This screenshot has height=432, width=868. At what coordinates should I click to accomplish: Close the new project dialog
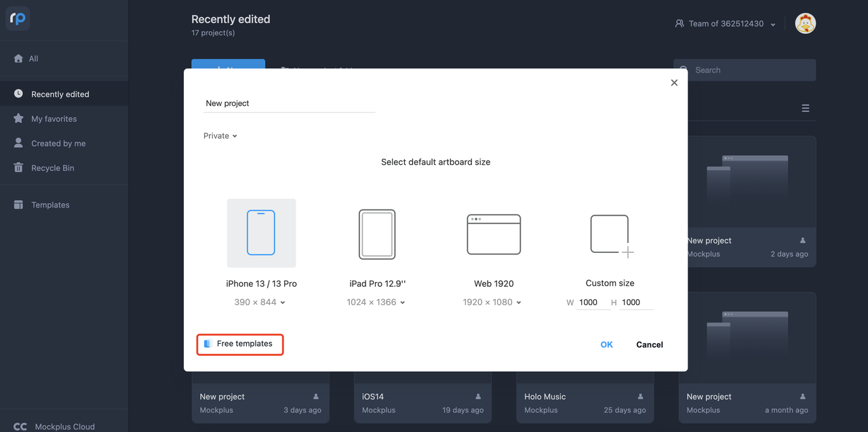(674, 83)
